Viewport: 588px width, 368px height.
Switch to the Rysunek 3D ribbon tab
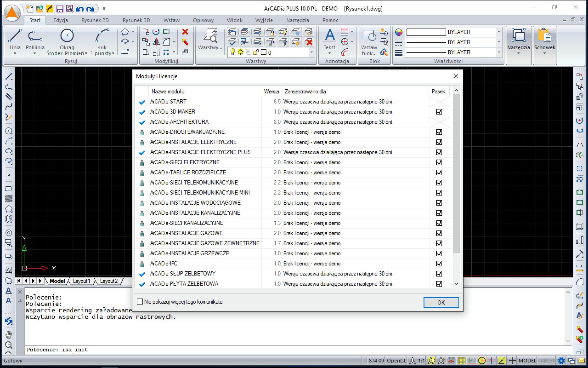point(136,20)
